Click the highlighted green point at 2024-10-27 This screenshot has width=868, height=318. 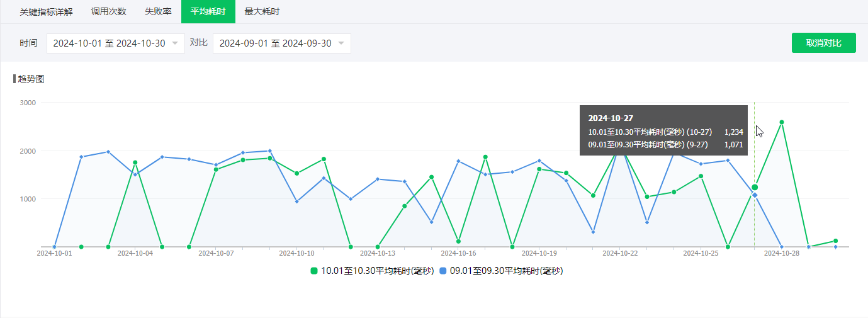tap(755, 187)
